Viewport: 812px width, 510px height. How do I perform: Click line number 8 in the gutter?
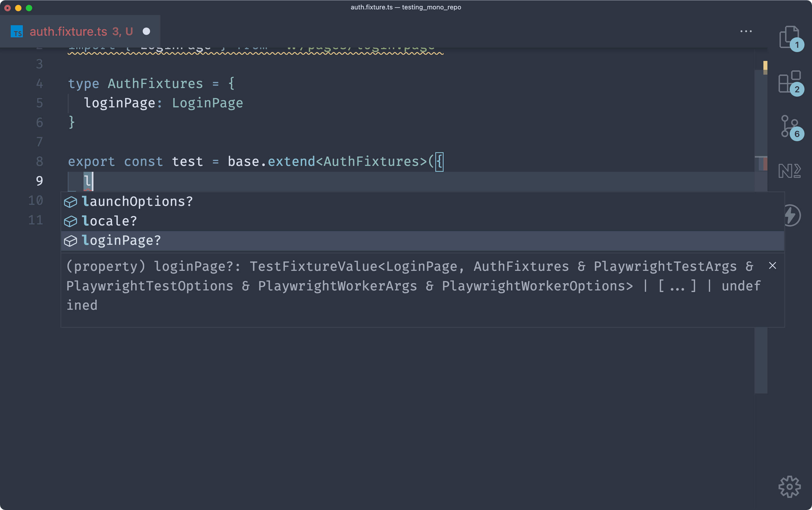point(39,162)
